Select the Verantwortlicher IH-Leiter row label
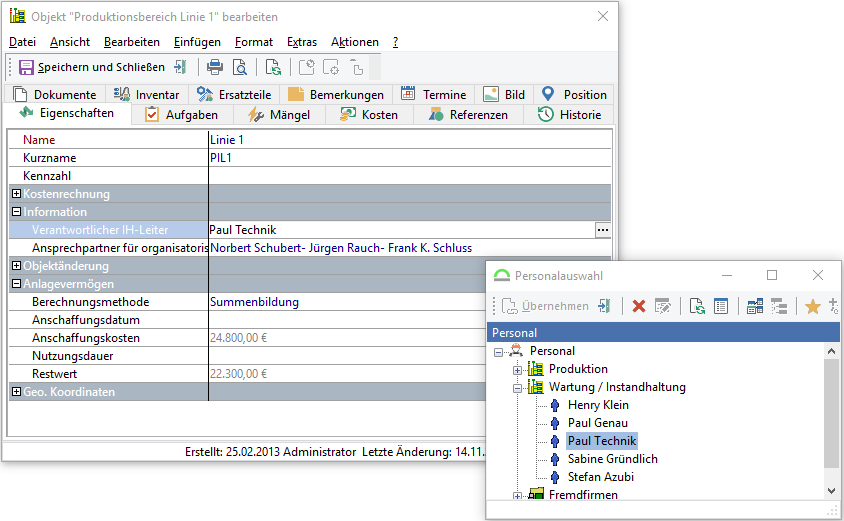Viewport: 844px width, 521px height. [x=109, y=230]
